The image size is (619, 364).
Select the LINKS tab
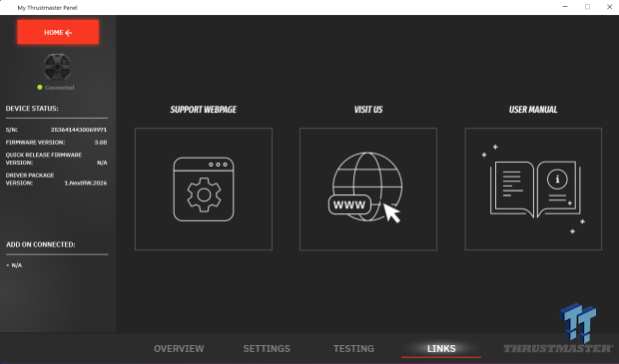pos(441,349)
